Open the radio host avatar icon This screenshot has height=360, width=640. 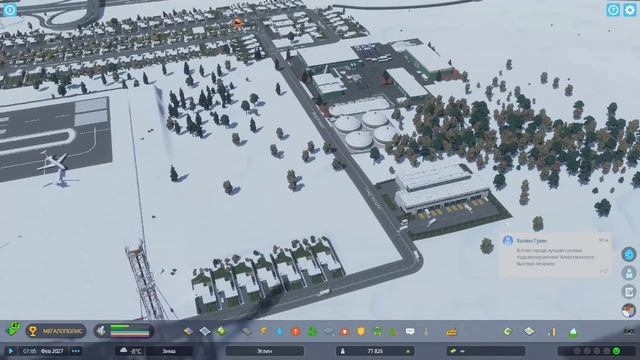(629, 311)
